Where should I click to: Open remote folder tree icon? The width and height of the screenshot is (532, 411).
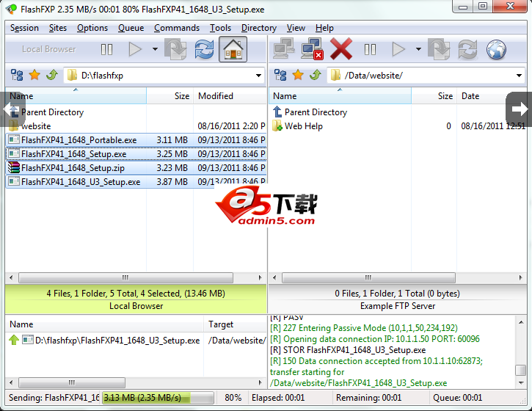(x=280, y=75)
